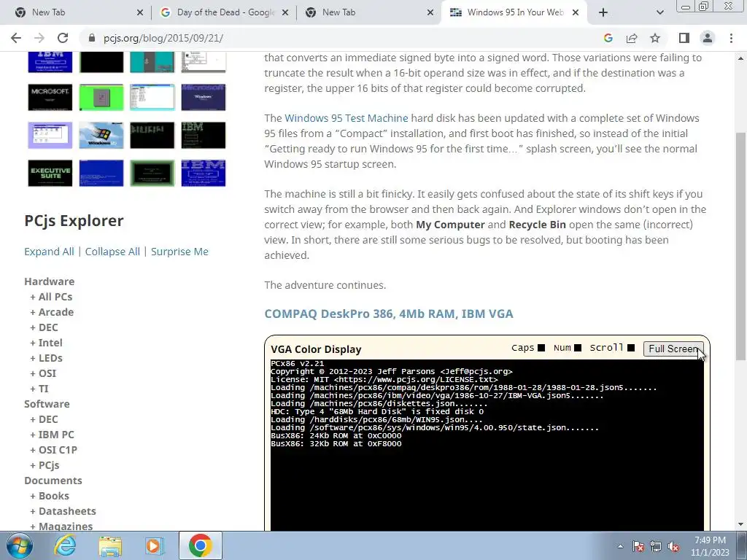Click the Full Screen button
Screen dimensions: 747x560
pos(673,349)
